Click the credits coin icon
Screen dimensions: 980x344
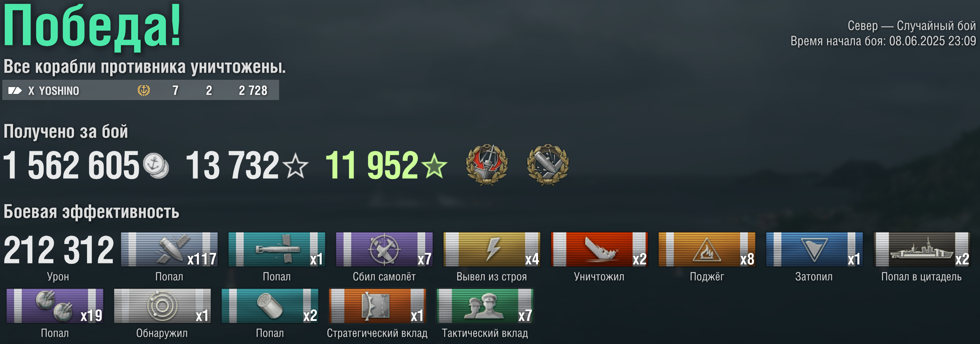coord(156,166)
